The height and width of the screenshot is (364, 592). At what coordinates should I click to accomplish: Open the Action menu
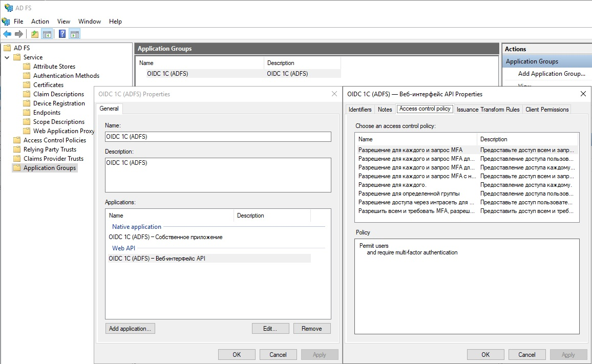point(40,22)
